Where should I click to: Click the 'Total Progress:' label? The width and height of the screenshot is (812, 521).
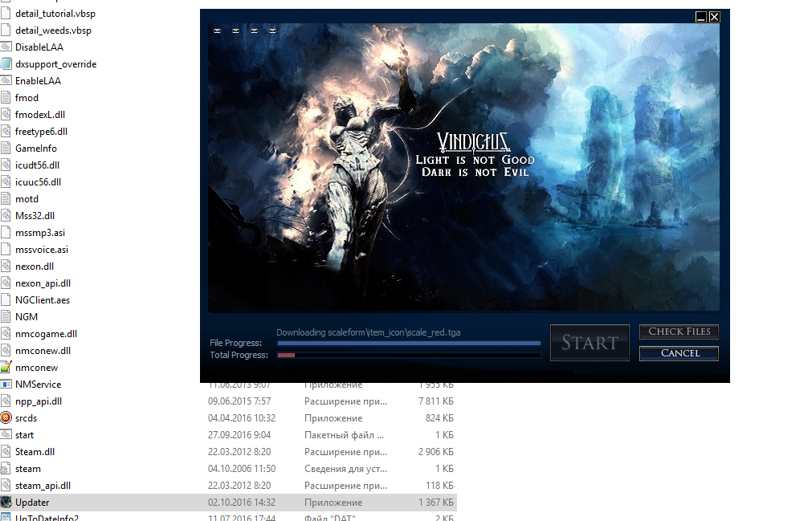(239, 356)
